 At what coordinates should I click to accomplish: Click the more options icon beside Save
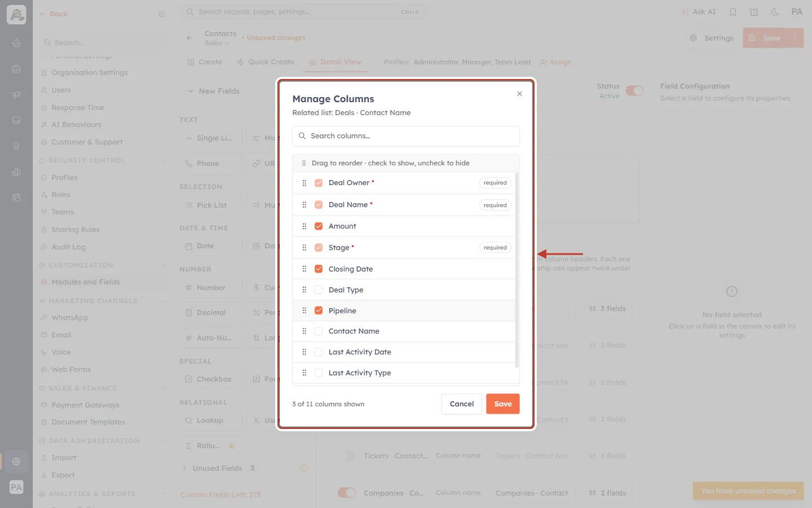pos(795,38)
